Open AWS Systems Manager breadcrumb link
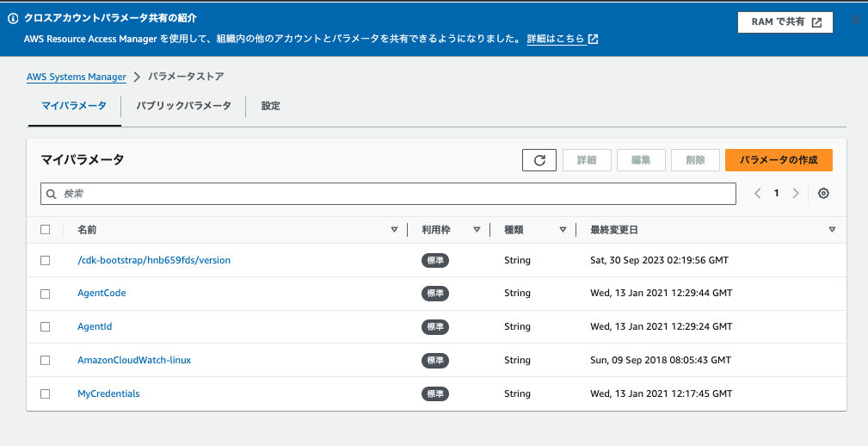The width and height of the screenshot is (868, 446). click(x=77, y=77)
